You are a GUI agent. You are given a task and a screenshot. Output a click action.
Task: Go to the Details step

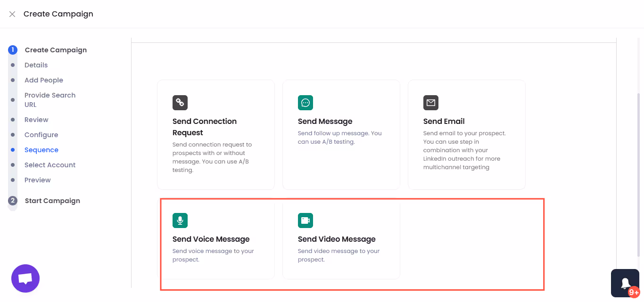pos(36,65)
